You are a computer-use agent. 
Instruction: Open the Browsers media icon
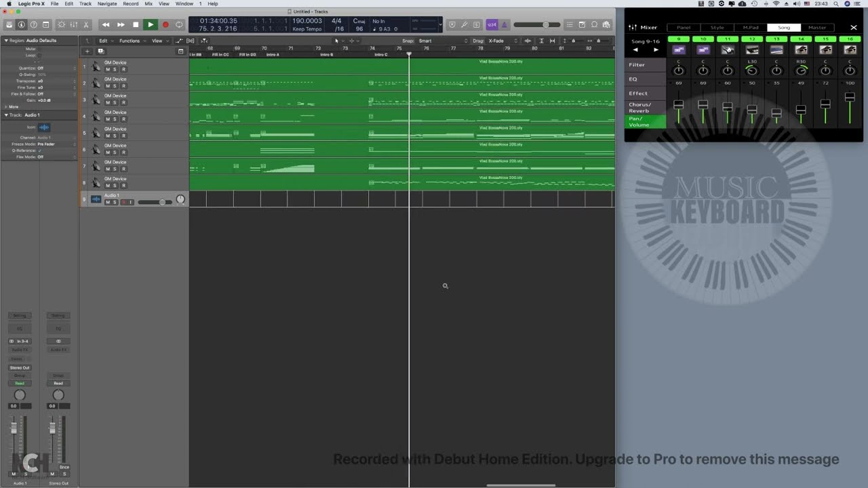click(606, 25)
